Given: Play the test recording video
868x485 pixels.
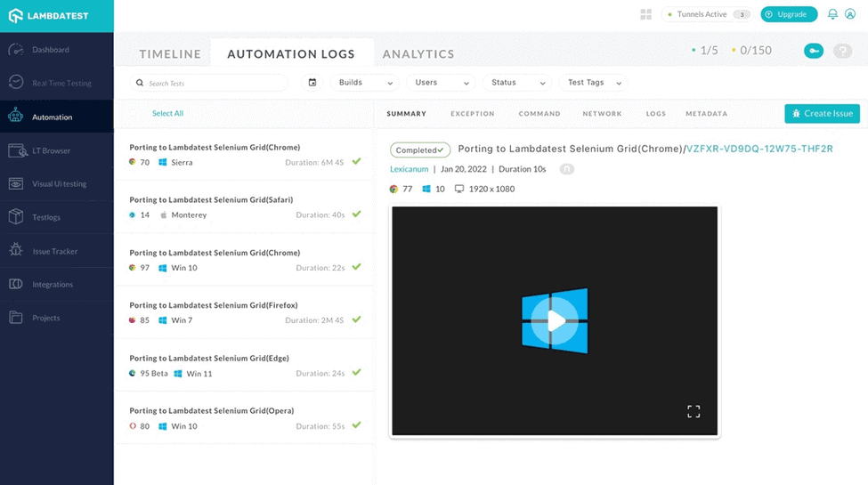Looking at the screenshot, I should 555,320.
